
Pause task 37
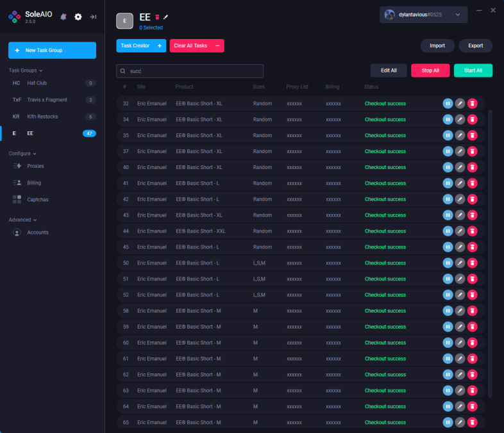click(448, 151)
